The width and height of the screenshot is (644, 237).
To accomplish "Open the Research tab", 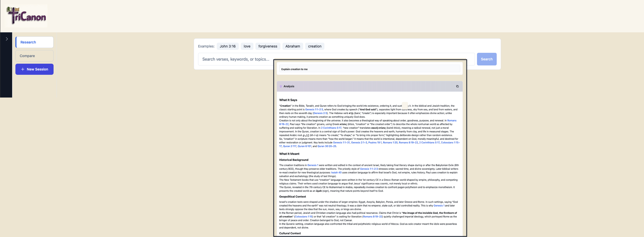I will 35,42.
